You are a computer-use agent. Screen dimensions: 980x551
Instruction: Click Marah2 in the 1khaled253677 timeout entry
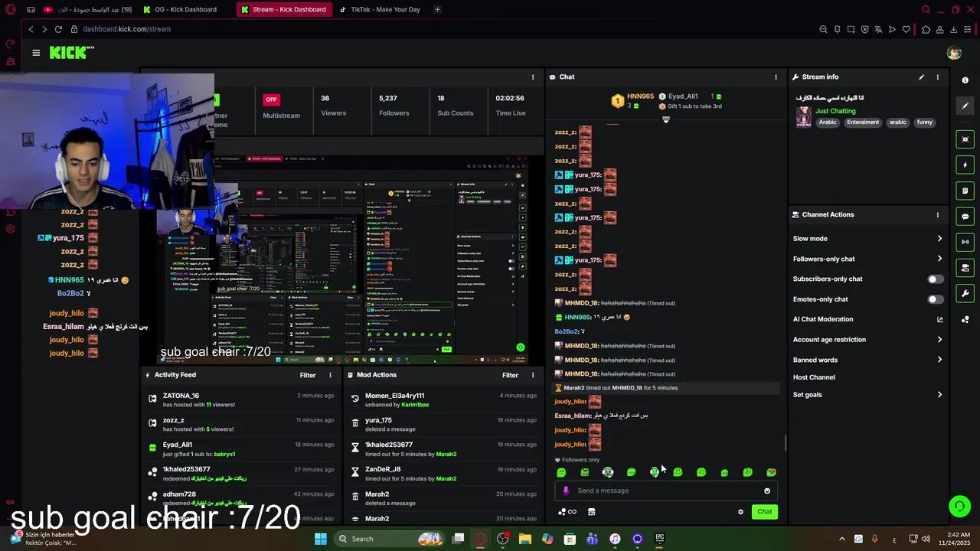(446, 455)
